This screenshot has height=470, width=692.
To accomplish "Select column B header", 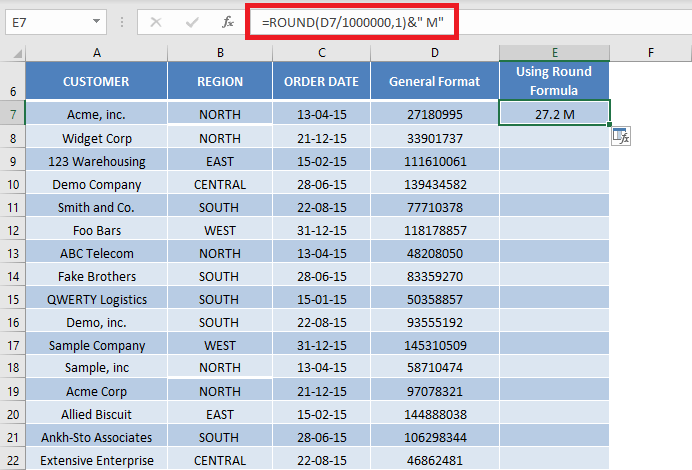I will (x=220, y=53).
